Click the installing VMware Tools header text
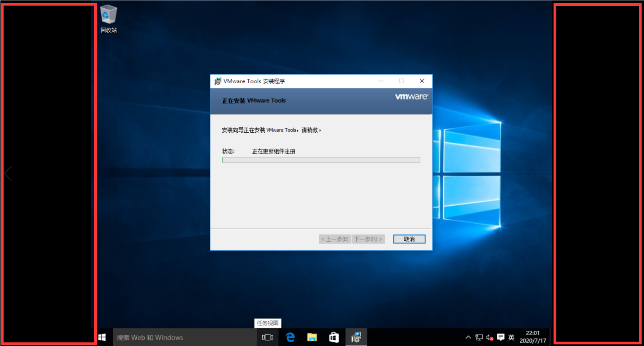The width and height of the screenshot is (644, 346). [254, 100]
